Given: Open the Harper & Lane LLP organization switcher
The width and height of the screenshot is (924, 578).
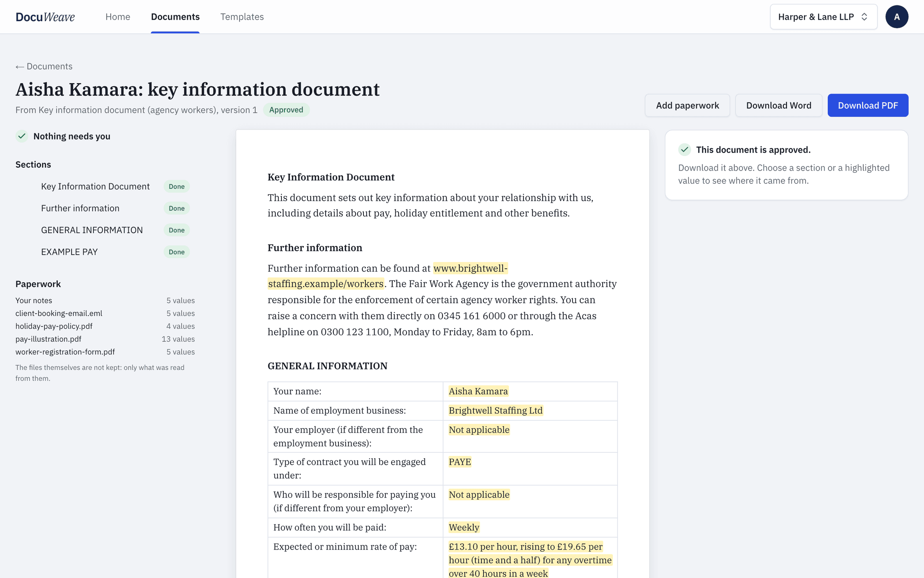Looking at the screenshot, I should click(x=824, y=17).
